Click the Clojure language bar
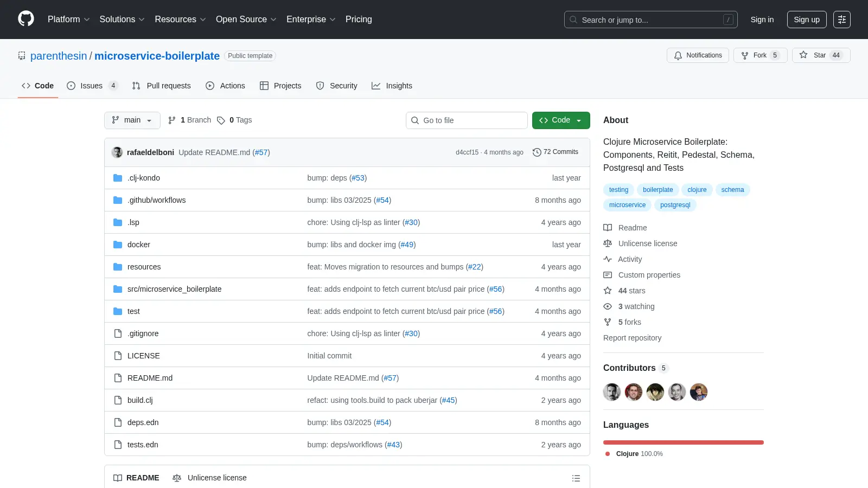868x488 pixels. click(x=684, y=442)
